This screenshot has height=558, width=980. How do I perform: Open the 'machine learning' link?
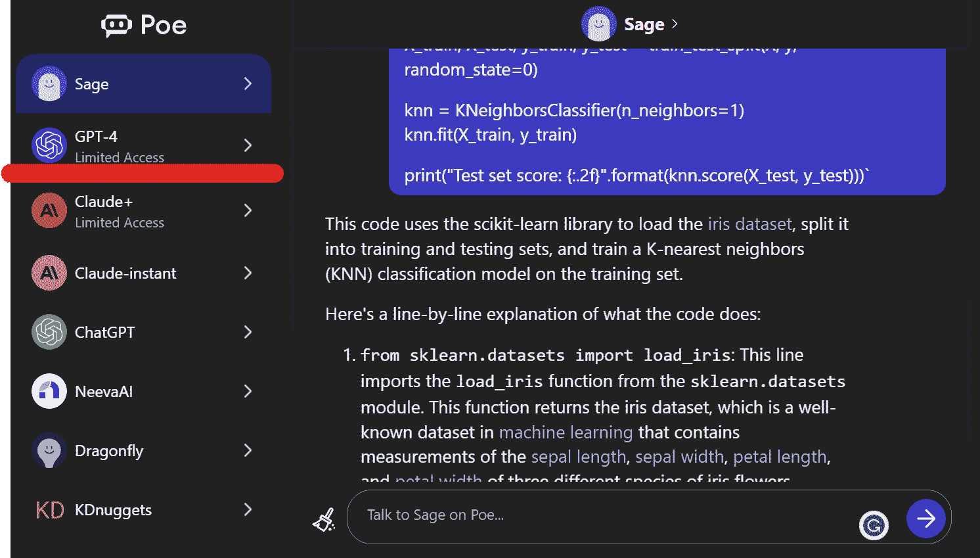pos(566,432)
